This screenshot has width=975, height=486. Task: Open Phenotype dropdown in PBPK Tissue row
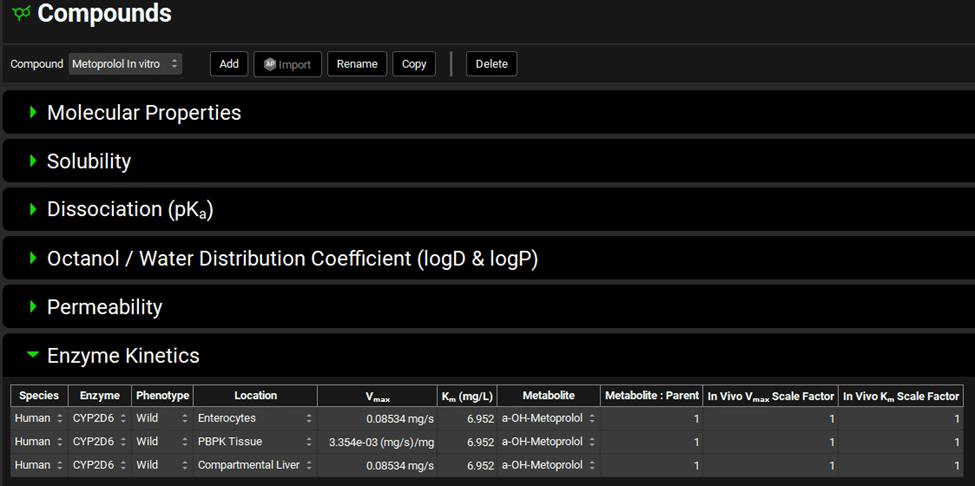click(162, 442)
